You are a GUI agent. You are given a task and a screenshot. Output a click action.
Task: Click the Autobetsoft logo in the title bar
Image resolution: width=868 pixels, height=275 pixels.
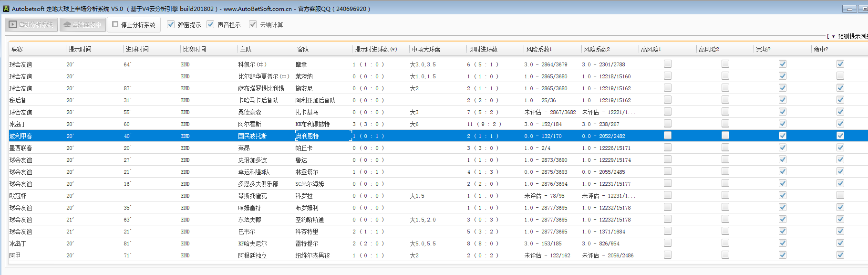pyautogui.click(x=6, y=9)
